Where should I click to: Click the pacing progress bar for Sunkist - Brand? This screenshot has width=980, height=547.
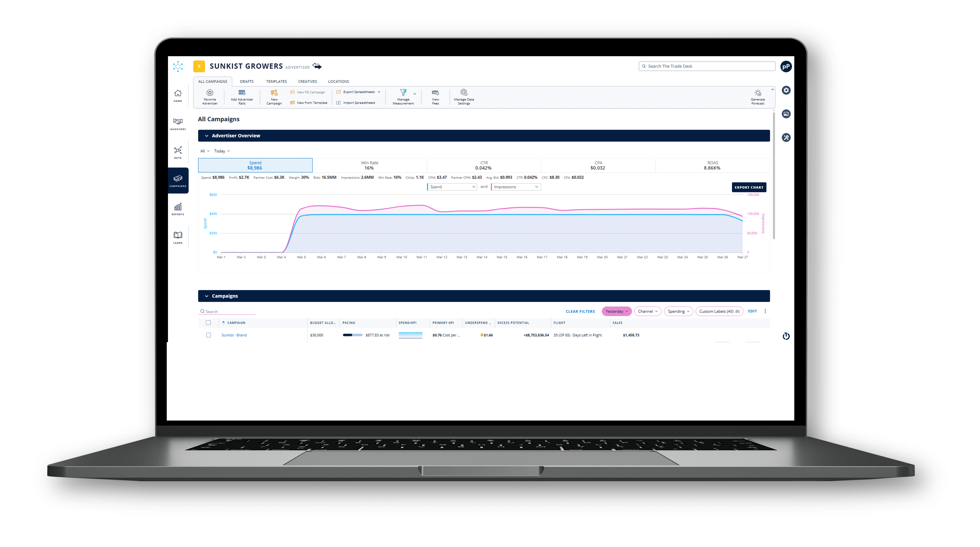(x=352, y=335)
